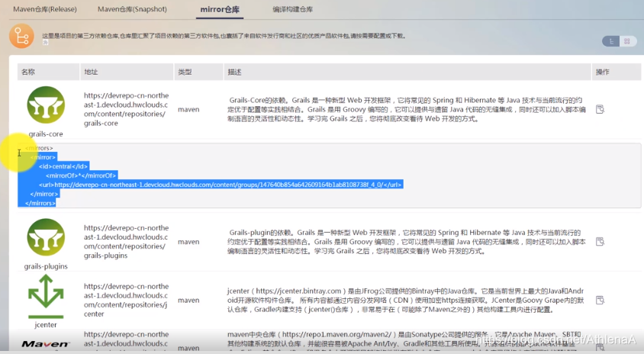Click the Maven logo icon
The width and height of the screenshot is (644, 354).
click(x=45, y=344)
